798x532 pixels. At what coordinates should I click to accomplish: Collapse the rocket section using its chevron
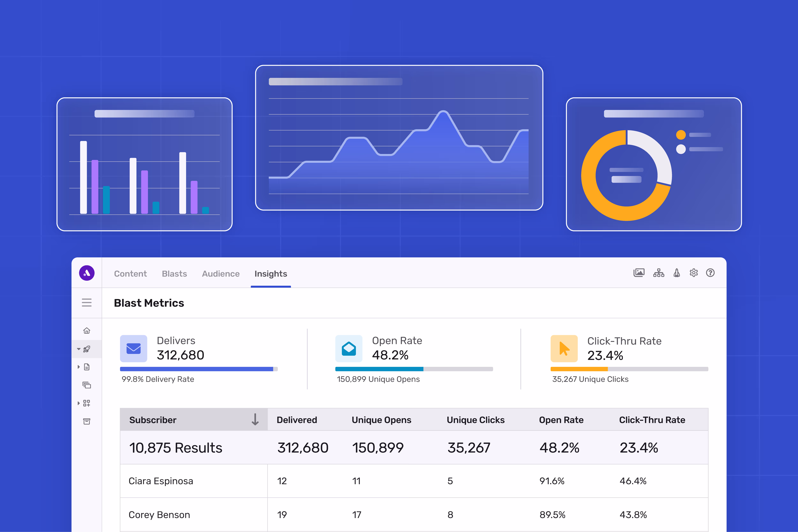tap(78, 349)
